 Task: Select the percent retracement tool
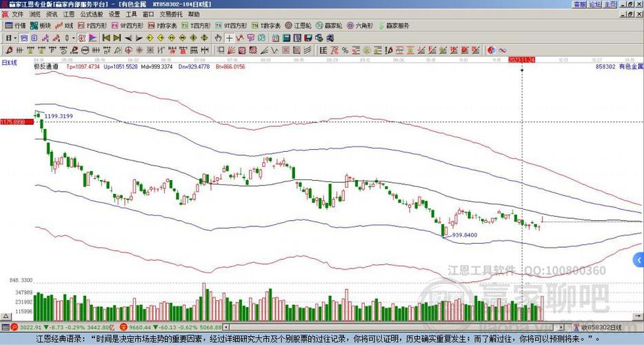pos(345,50)
